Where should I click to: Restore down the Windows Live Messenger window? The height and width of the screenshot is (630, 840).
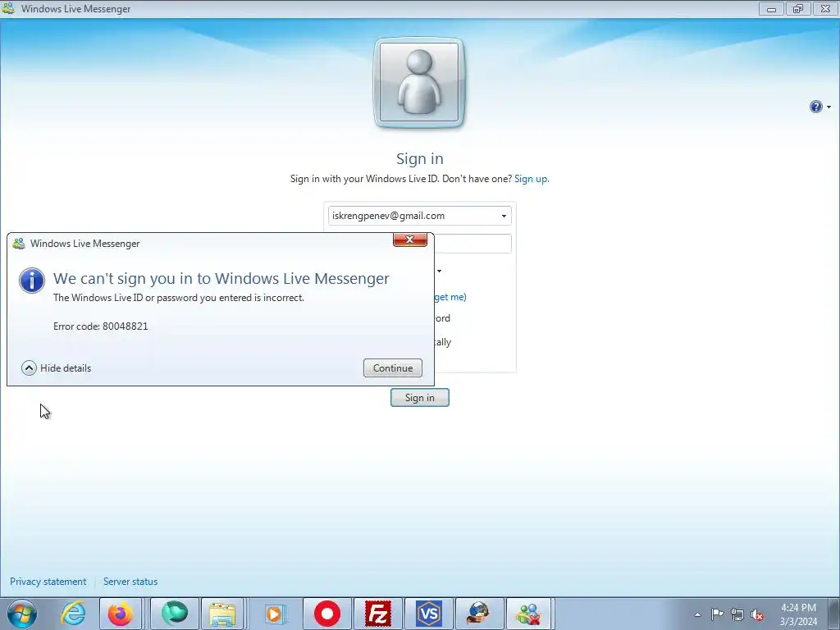(x=798, y=8)
